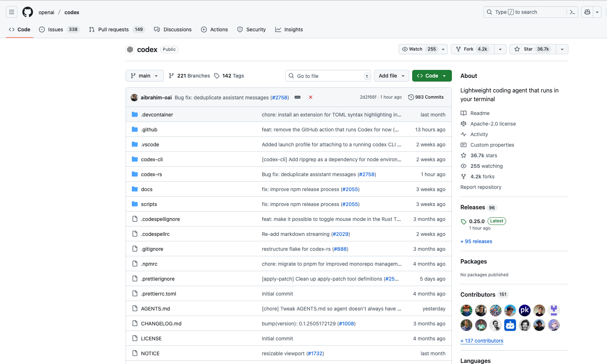Open the 'pk' contributor avatar

pos(525,310)
